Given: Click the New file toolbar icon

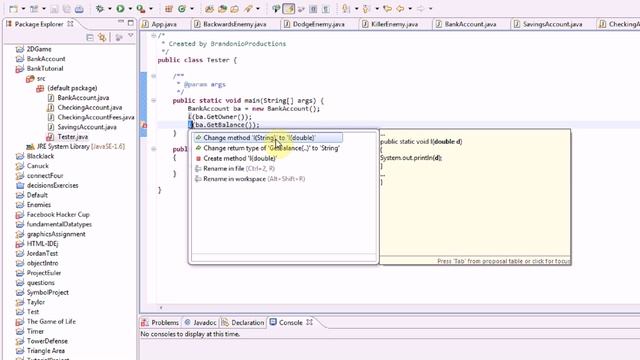Looking at the screenshot, I should pos(13,8).
